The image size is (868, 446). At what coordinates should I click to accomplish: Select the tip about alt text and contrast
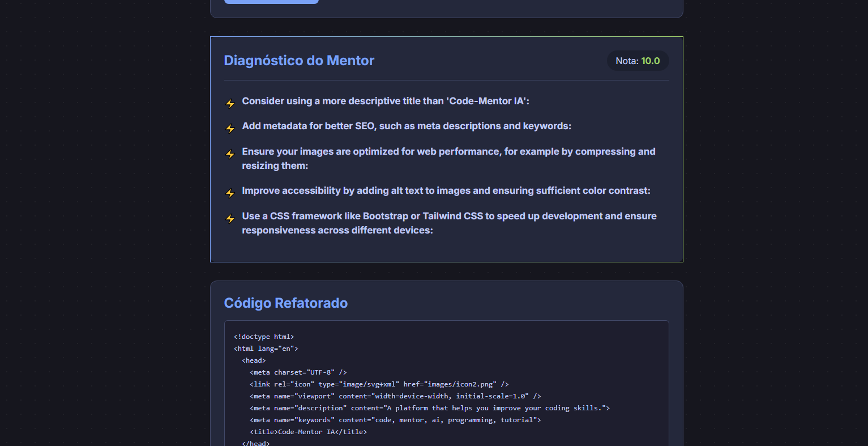coord(446,190)
